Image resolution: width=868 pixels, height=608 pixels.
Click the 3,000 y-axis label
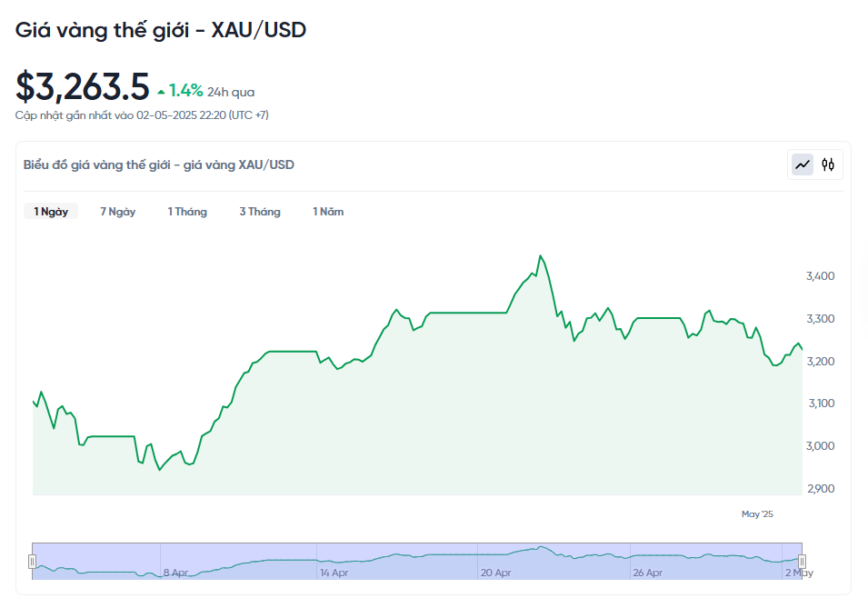pos(821,445)
